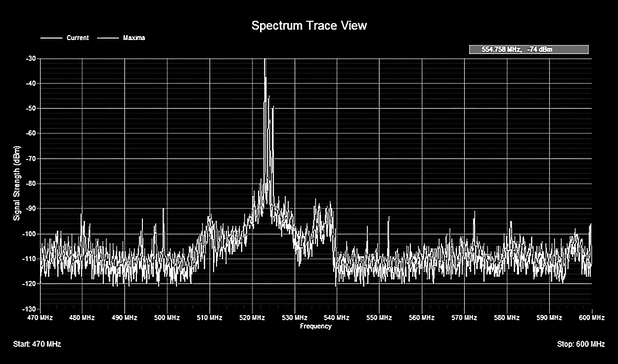Click the -30 level axis label
The width and height of the screenshot is (618, 364).
(x=30, y=58)
